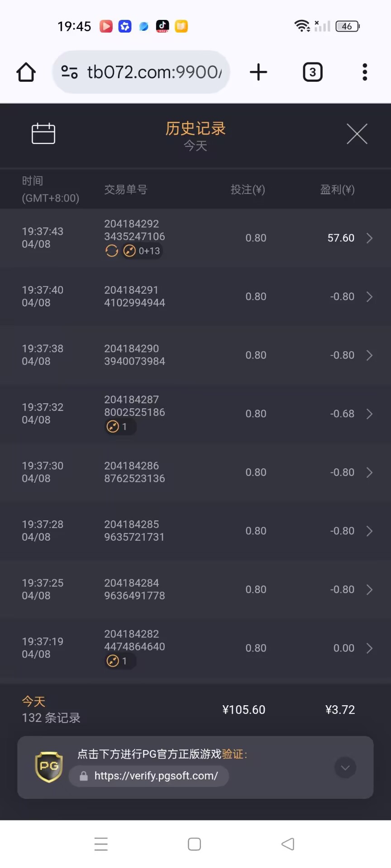Open the verify.pgsoft.com link

156,776
